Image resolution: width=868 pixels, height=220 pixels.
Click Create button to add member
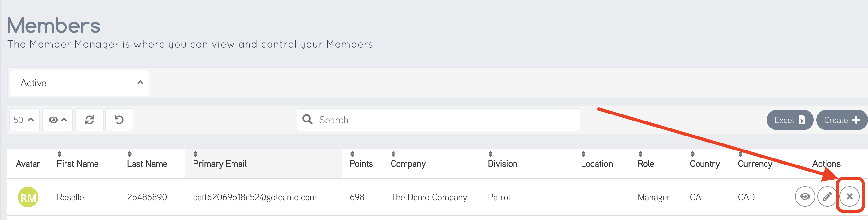click(x=841, y=120)
